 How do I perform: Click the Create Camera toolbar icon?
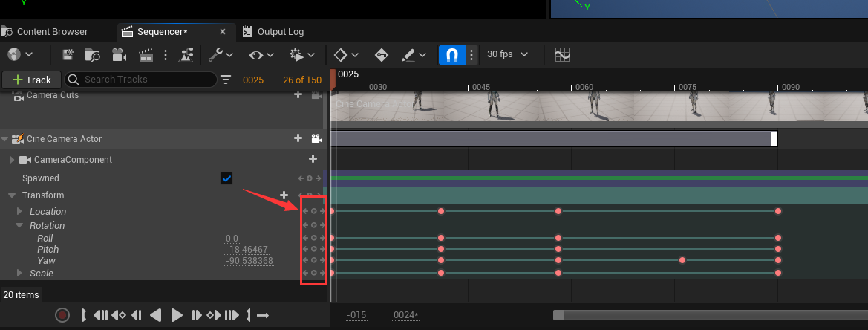tap(118, 55)
